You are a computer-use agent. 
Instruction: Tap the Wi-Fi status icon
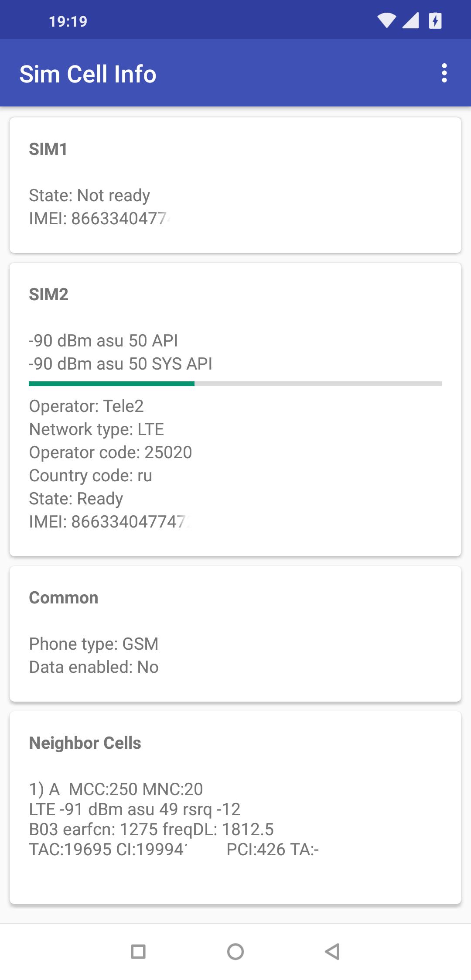386,21
